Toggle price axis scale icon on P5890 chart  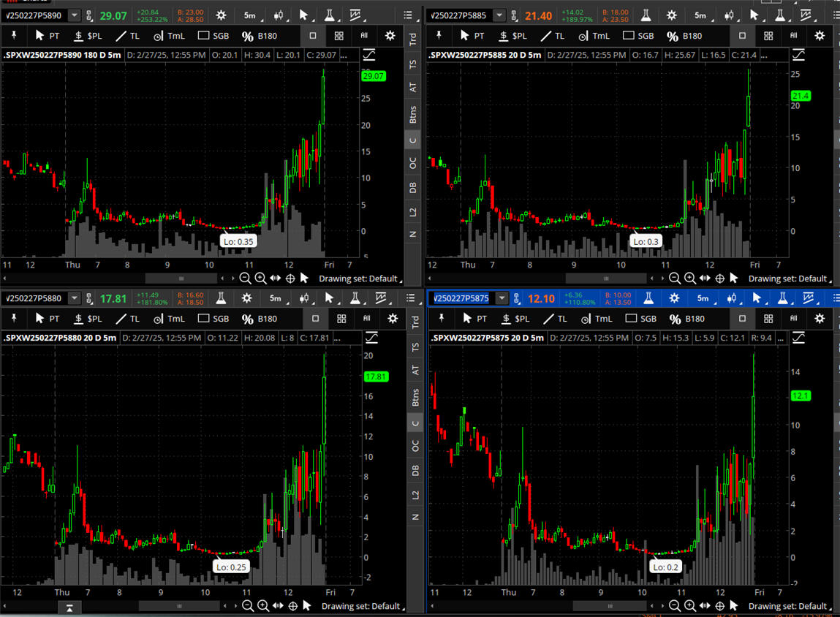point(369,55)
